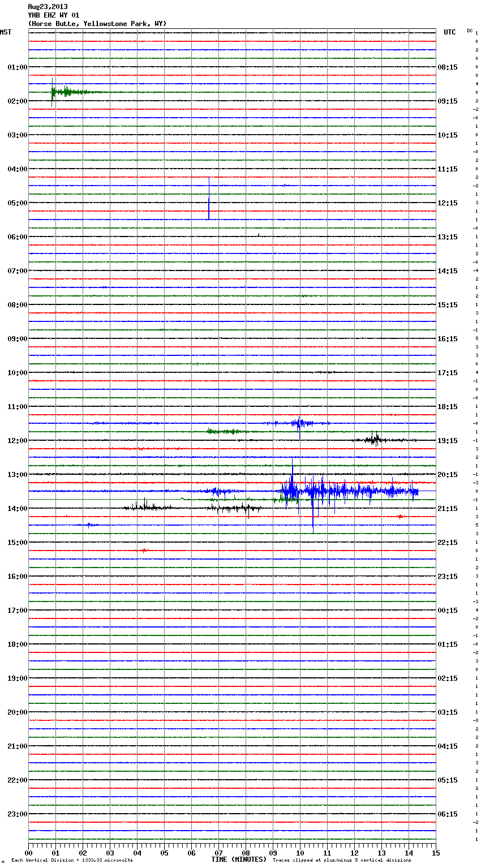Click the 17:00 MST time label
The height and width of the screenshot is (868, 481).
(x=18, y=611)
